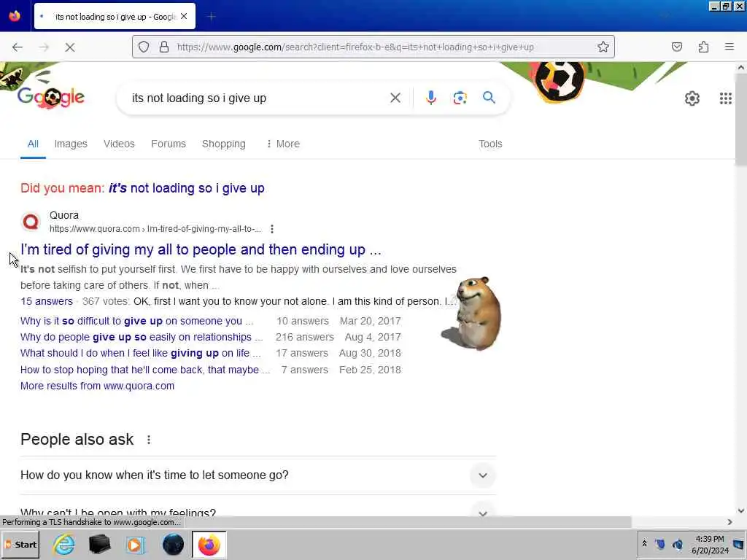Click the Quora result URL breadcrumb
Screen dimensions: 747x560
click(x=155, y=229)
